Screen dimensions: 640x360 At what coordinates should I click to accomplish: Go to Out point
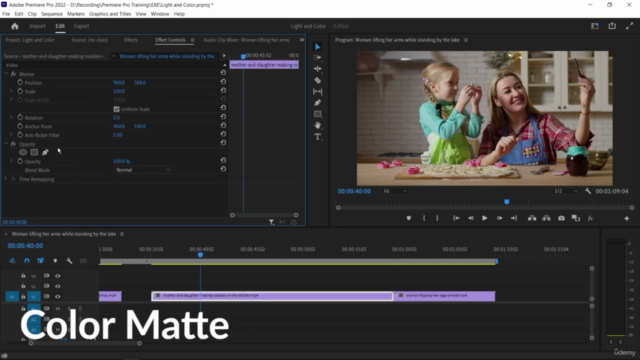(514, 218)
